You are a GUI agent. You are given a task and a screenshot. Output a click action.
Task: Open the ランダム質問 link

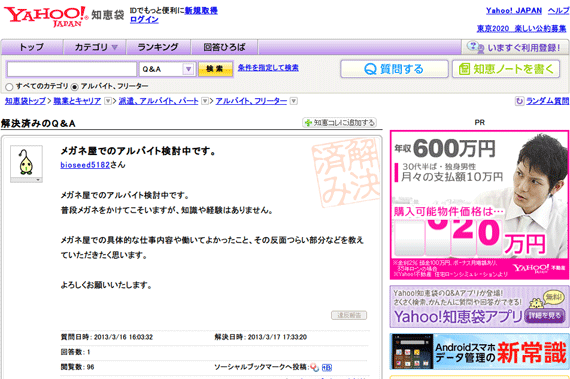[547, 101]
